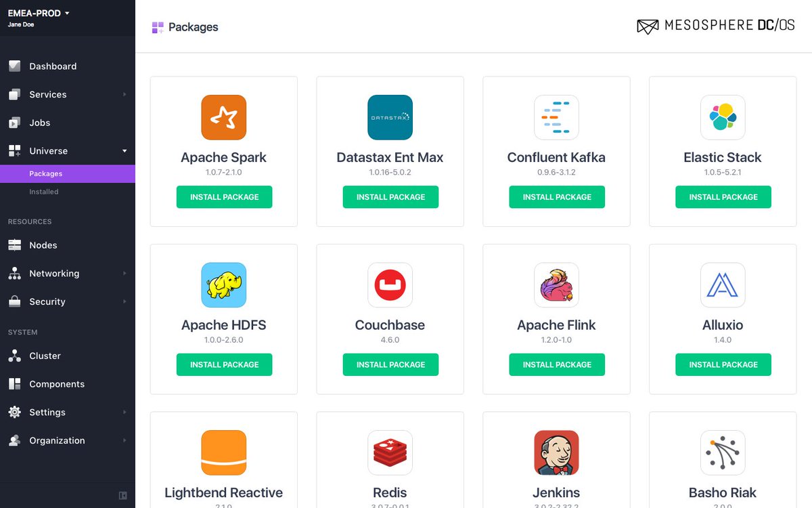Click the Apache Spark package title
This screenshot has width=812, height=508.
[224, 158]
